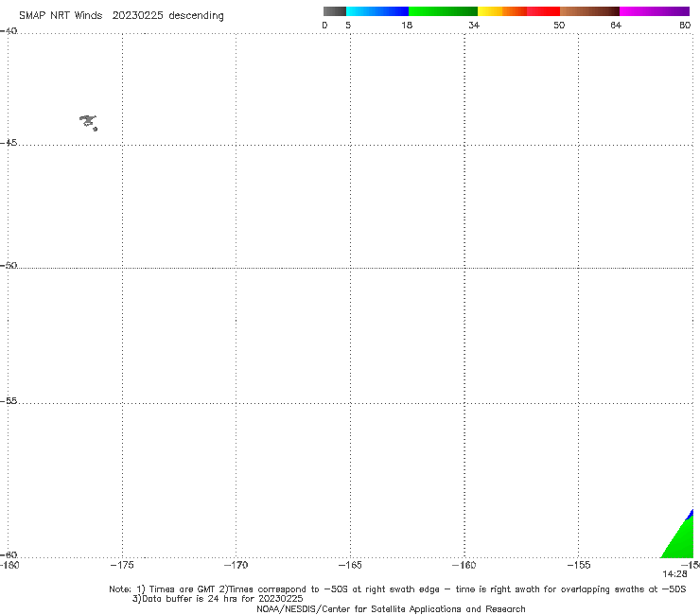Screen dimensions: 700x615
Task: Click the longitude label '-180'
Action: 9,565
